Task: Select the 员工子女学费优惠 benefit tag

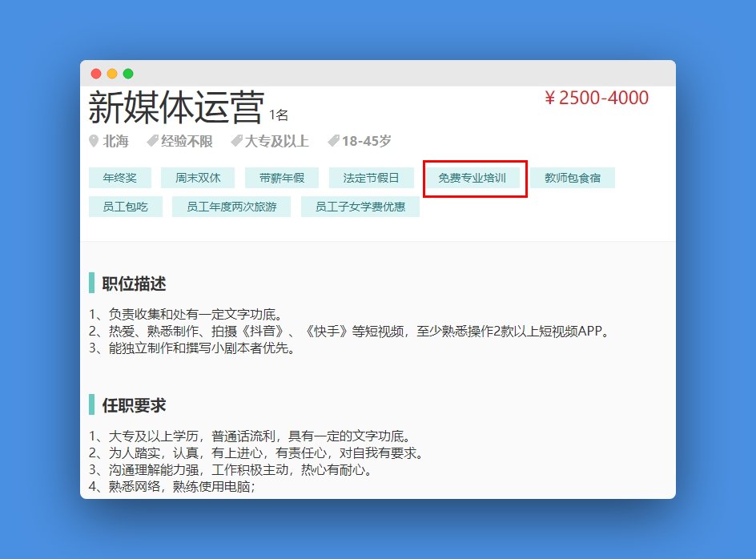Action: click(x=360, y=207)
